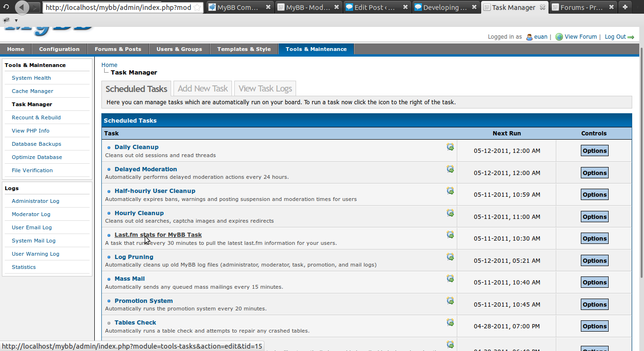
Task: Open Options menu for Daily Cleanup
Action: (594, 151)
